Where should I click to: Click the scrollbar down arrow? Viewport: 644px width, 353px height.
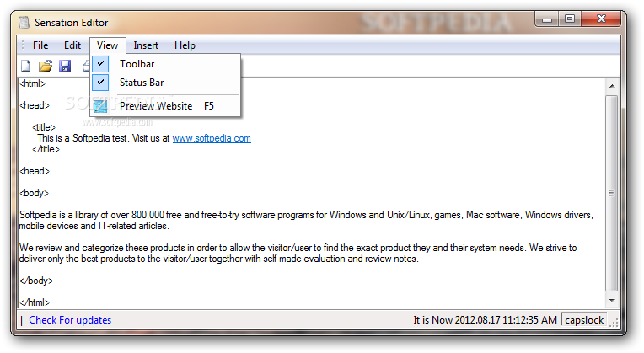[612, 301]
